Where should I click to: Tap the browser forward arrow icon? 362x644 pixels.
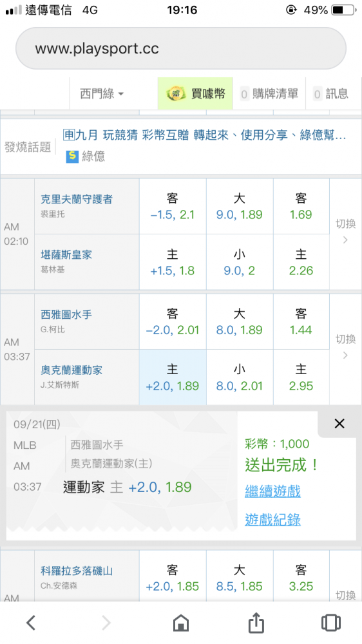[x=106, y=623]
